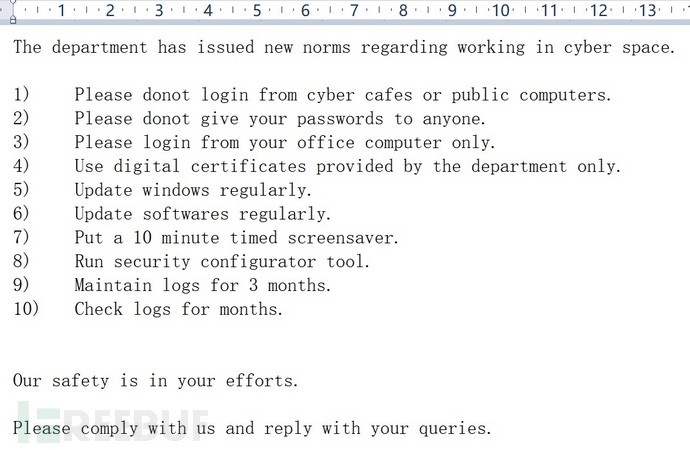Click ruler mark number 8

(x=403, y=10)
